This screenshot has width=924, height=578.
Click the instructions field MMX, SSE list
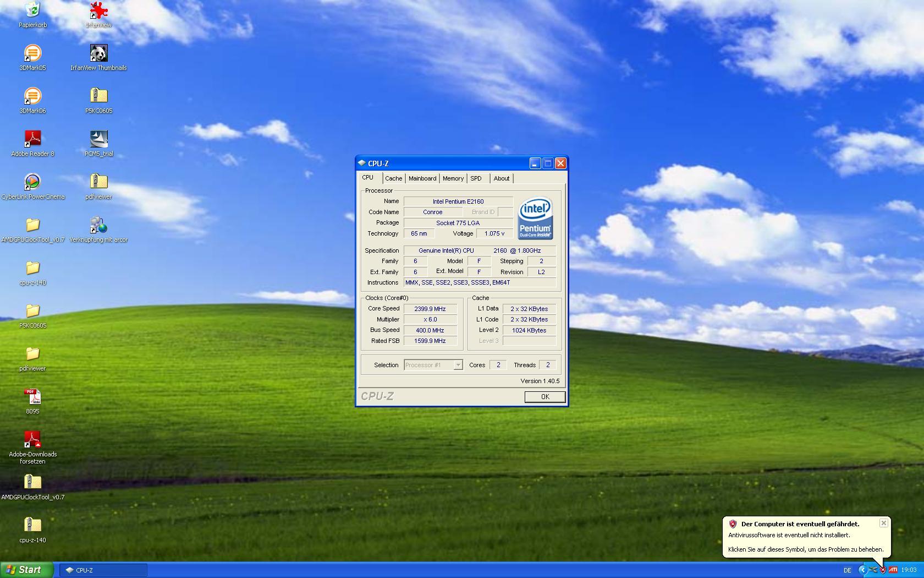click(x=480, y=282)
